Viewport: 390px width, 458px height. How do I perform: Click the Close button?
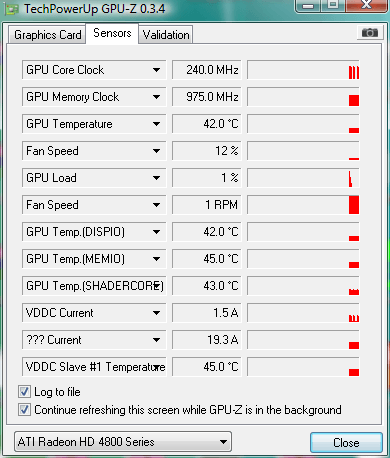click(x=346, y=443)
